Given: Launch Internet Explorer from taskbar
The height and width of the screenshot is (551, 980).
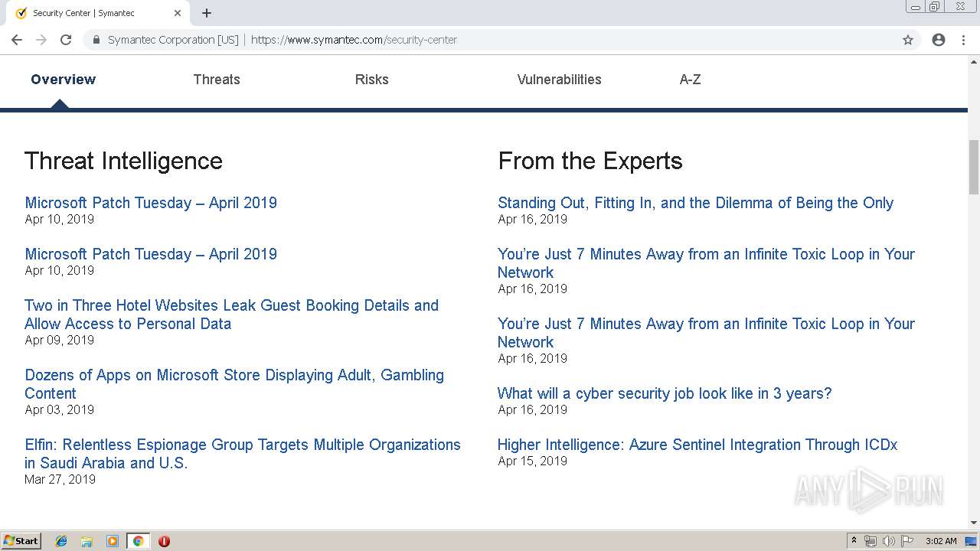Looking at the screenshot, I should pyautogui.click(x=61, y=541).
